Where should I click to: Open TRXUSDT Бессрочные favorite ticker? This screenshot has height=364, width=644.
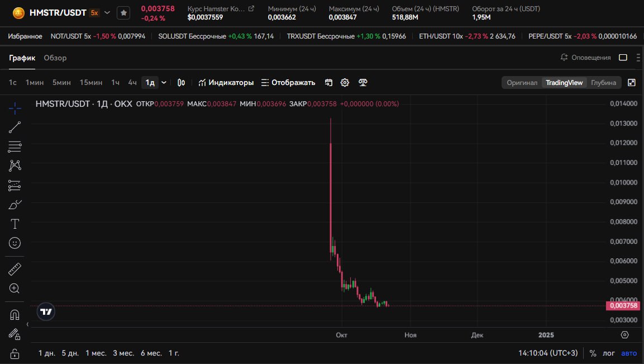[x=346, y=36]
